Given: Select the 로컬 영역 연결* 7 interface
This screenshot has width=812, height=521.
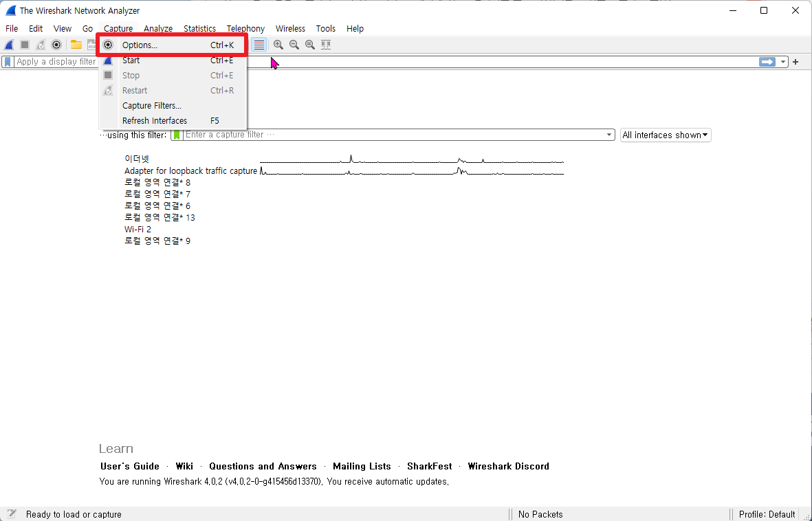Looking at the screenshot, I should coord(157,195).
